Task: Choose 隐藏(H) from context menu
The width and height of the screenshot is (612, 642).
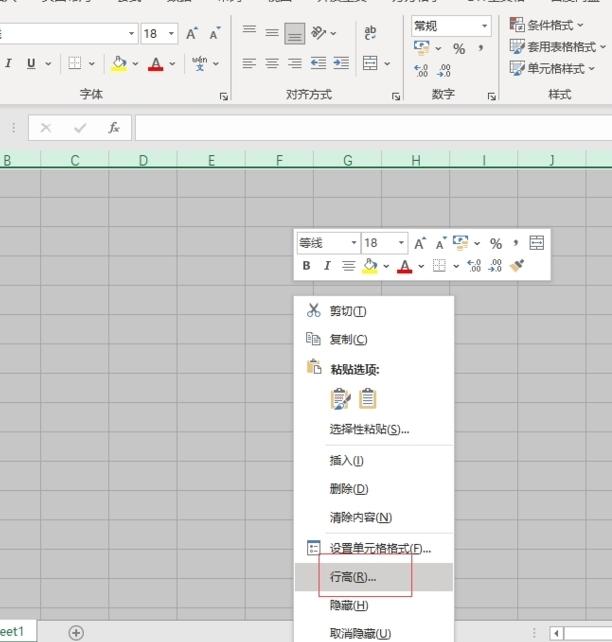Action: pos(374,605)
